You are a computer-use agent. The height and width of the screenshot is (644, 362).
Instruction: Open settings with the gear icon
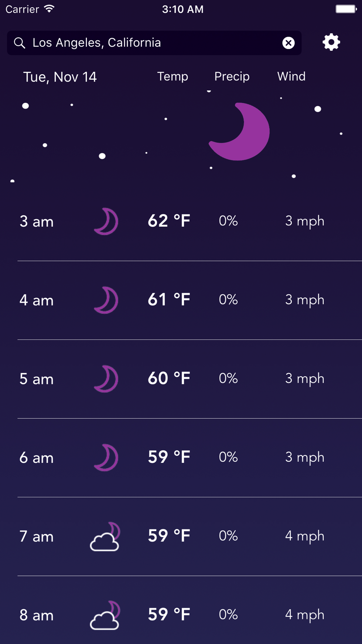(331, 42)
